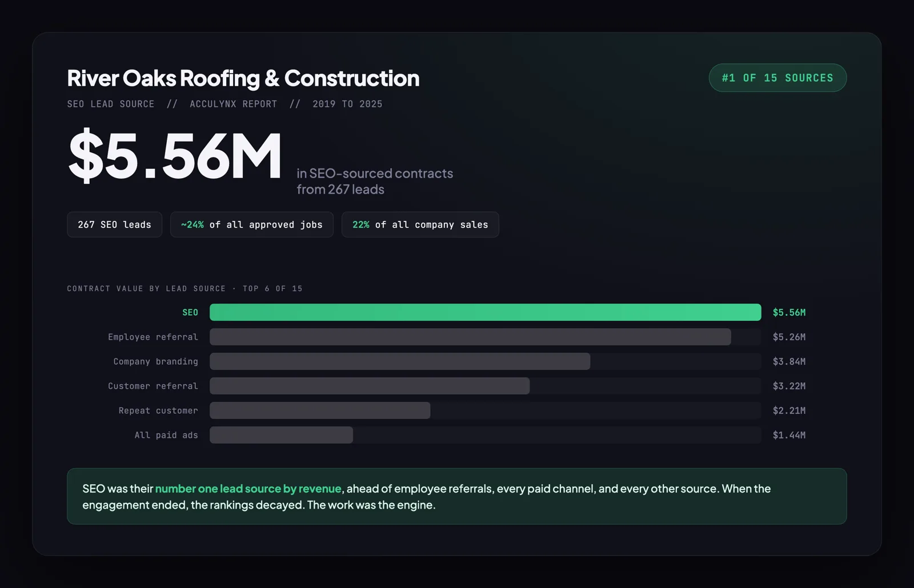Click 'The work was the engine.' sentence
914x588 pixels.
point(371,505)
